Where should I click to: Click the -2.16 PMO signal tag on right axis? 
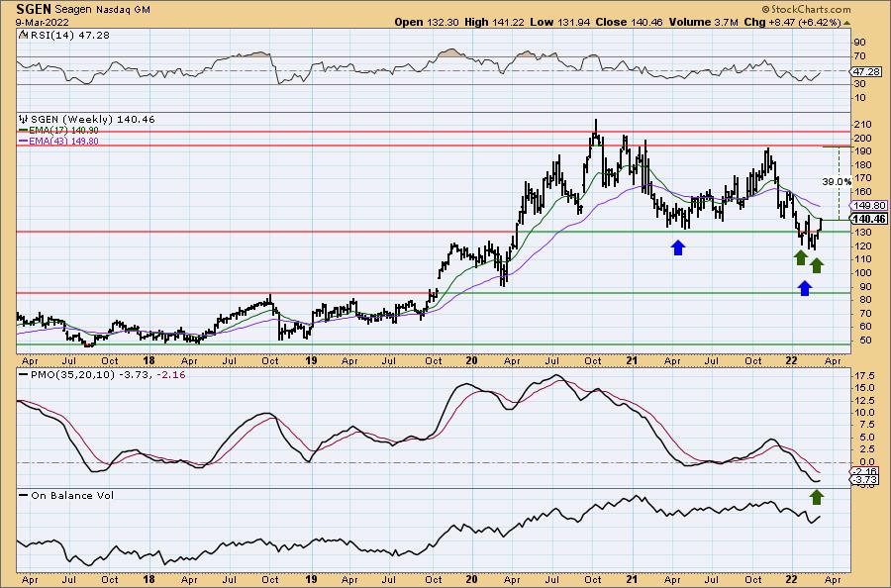pyautogui.click(x=865, y=472)
